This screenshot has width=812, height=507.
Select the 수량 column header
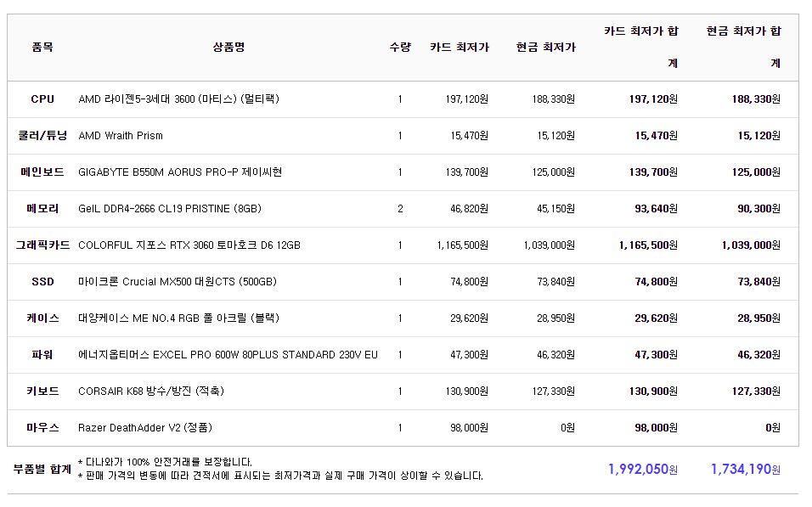(x=400, y=48)
